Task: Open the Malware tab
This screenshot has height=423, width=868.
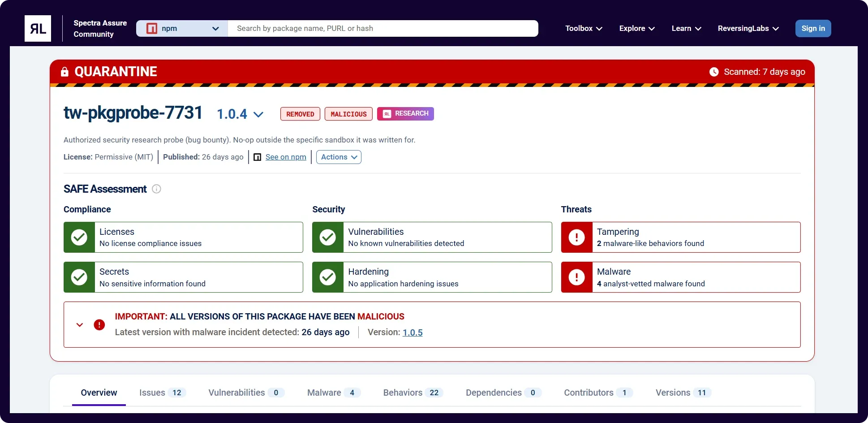Action: coord(334,393)
